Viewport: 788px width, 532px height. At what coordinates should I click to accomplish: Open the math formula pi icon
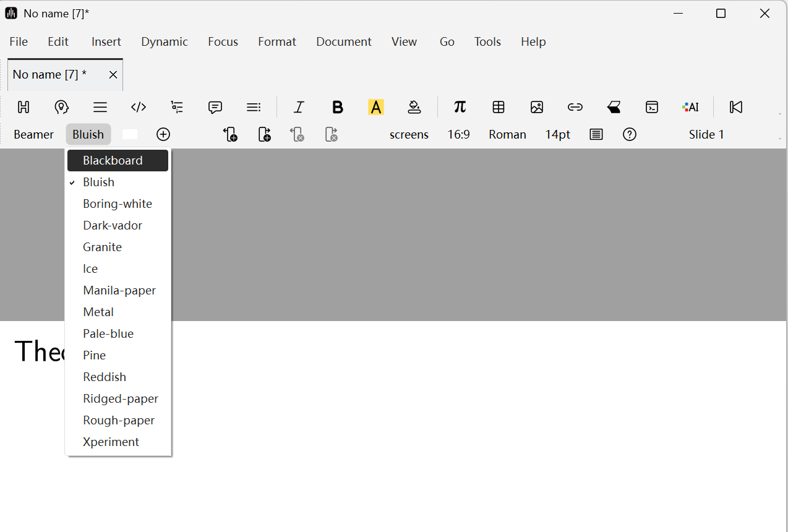click(x=460, y=107)
